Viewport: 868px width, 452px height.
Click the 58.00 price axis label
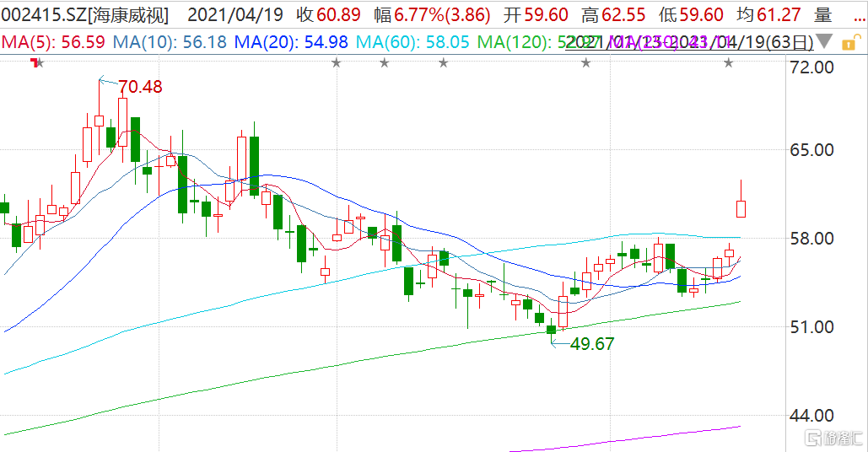[x=812, y=239]
